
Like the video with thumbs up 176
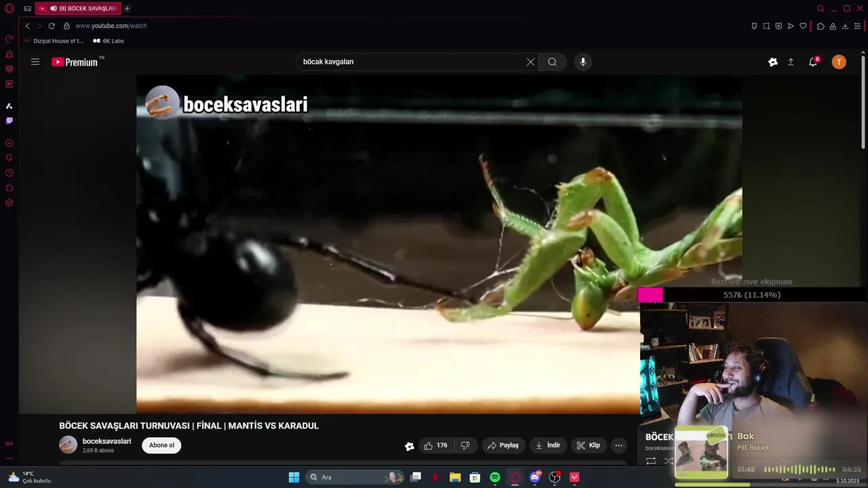pyautogui.click(x=435, y=445)
